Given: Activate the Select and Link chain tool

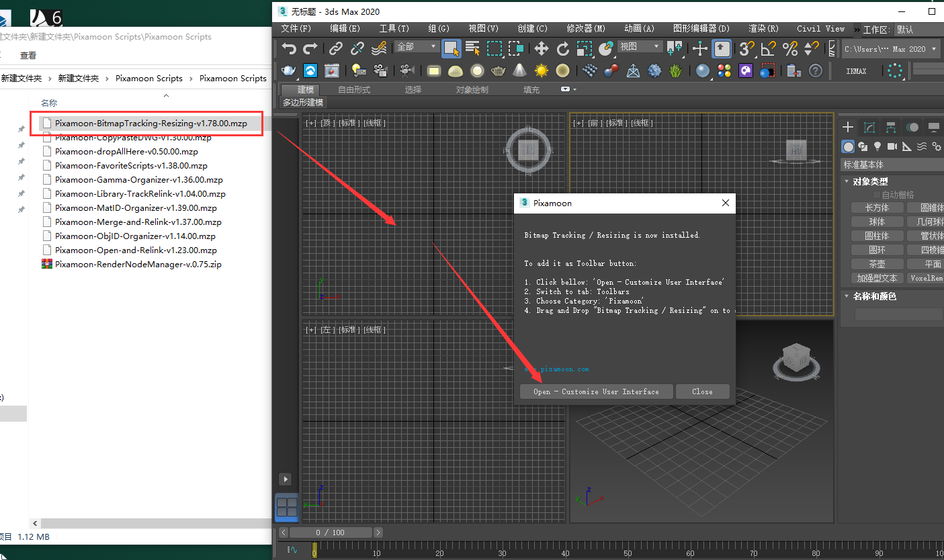Looking at the screenshot, I should (335, 48).
